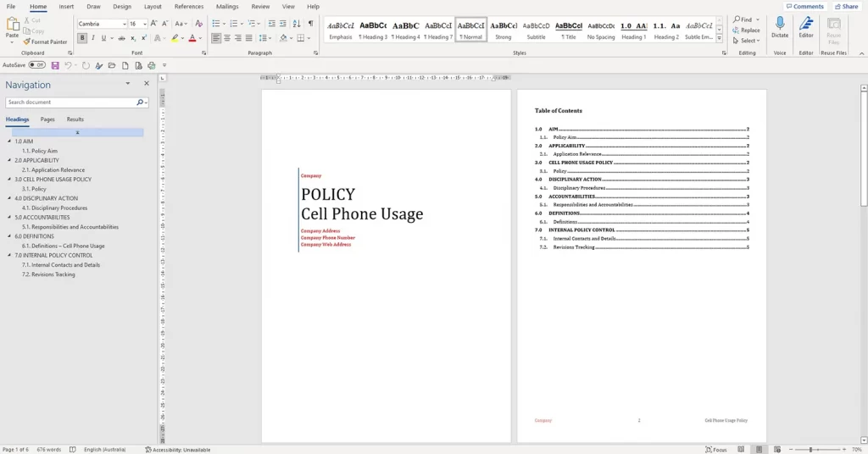Show paragraph marks with pilcrow icon
868x454 pixels.
(x=310, y=24)
